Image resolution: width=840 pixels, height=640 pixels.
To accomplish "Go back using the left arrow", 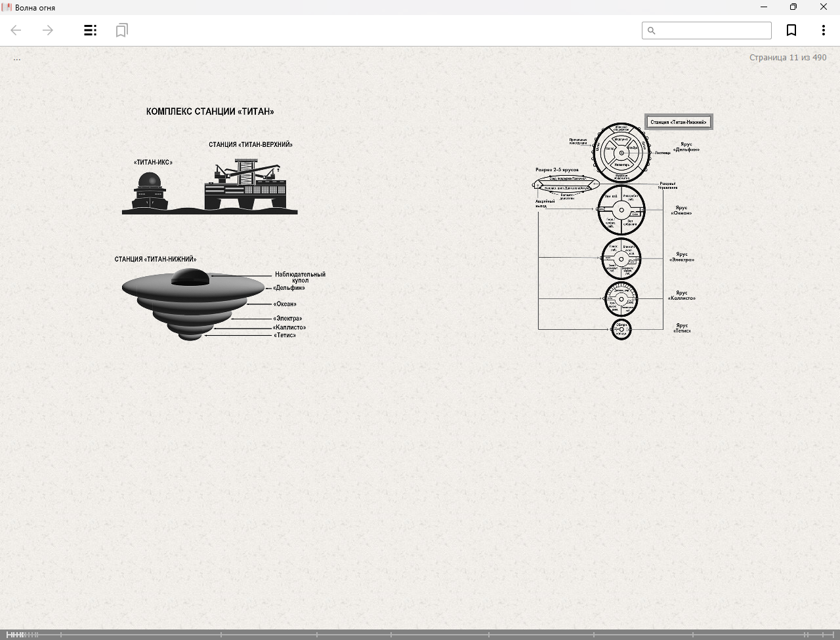I will (x=16, y=30).
